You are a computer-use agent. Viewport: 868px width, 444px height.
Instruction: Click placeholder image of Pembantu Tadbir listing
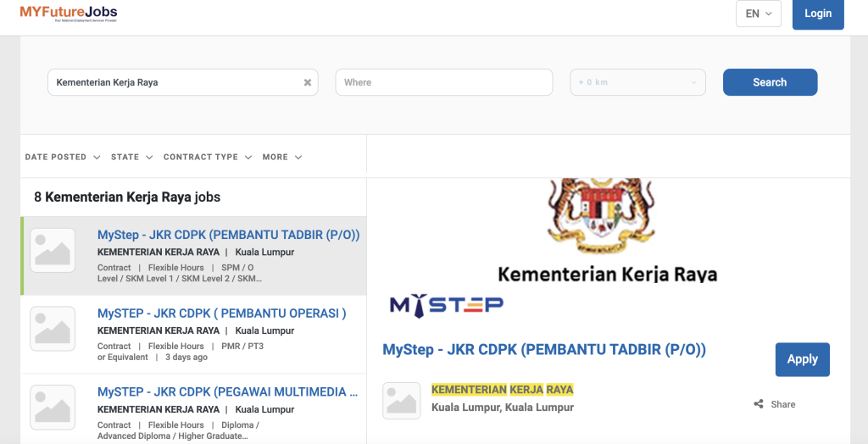53,250
